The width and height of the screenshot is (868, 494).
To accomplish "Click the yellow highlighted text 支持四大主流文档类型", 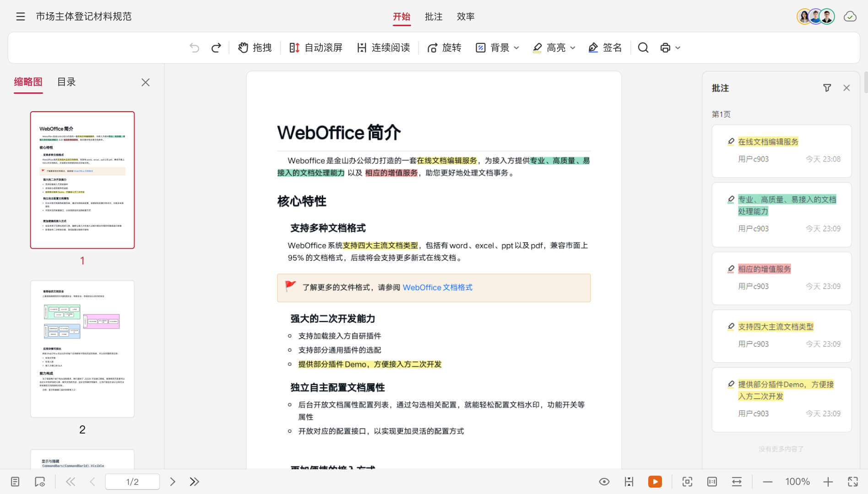I will pyautogui.click(x=380, y=246).
